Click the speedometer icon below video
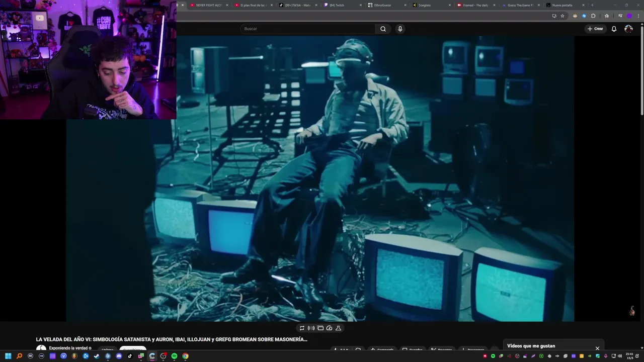This screenshot has height=362, width=644. [329, 328]
